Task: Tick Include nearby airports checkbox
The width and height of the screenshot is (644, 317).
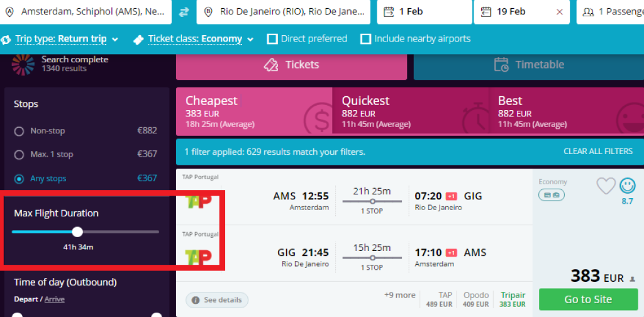Action: point(365,39)
